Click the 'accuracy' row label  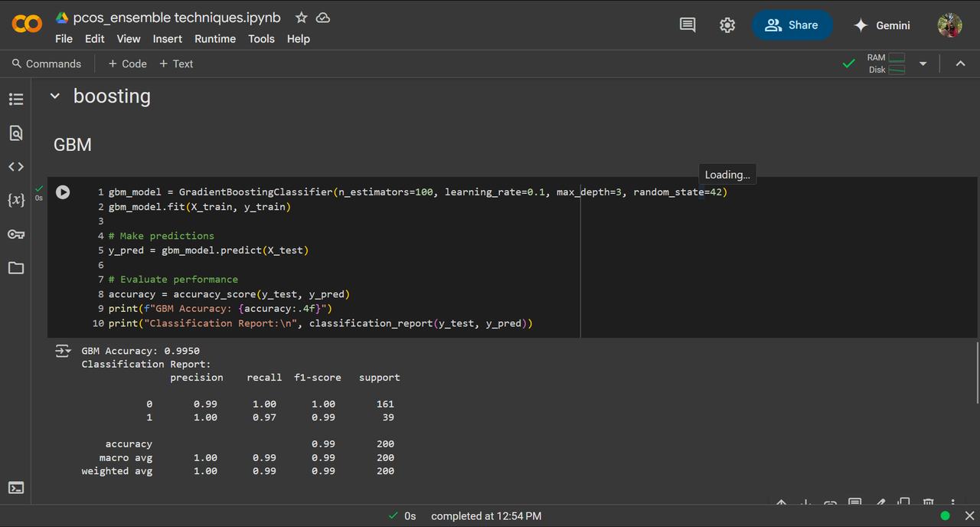click(x=129, y=444)
